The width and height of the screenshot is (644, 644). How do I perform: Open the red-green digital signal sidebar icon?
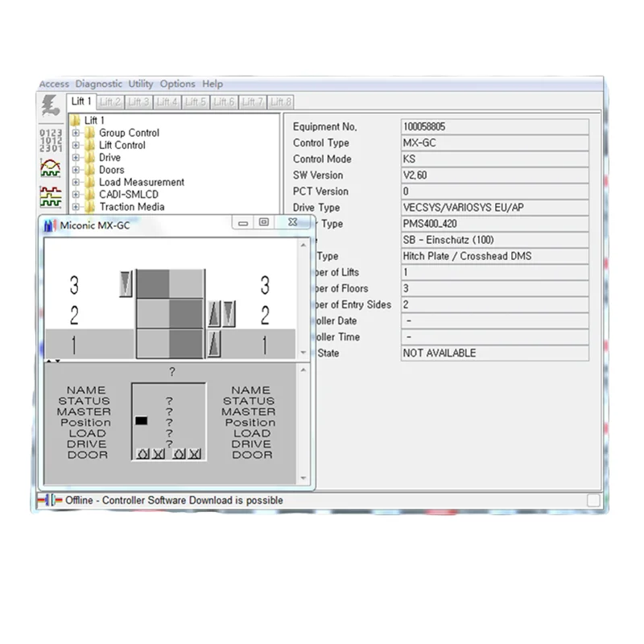click(x=51, y=196)
